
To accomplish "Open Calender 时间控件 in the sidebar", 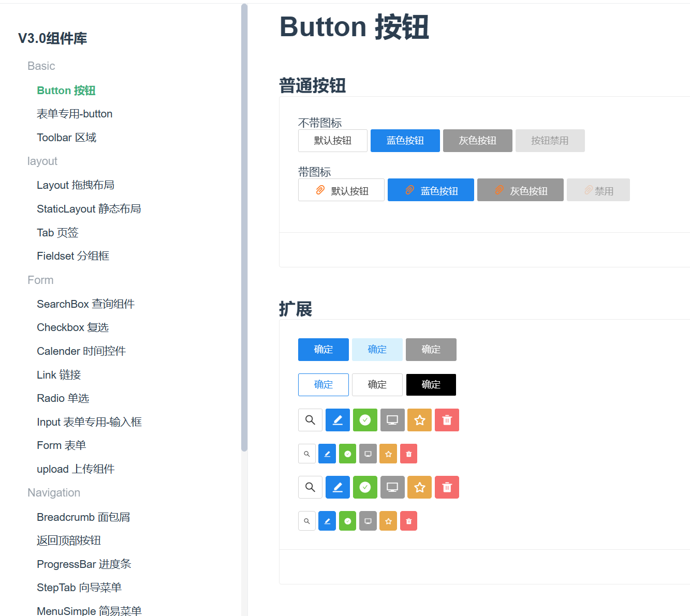I will click(x=81, y=351).
